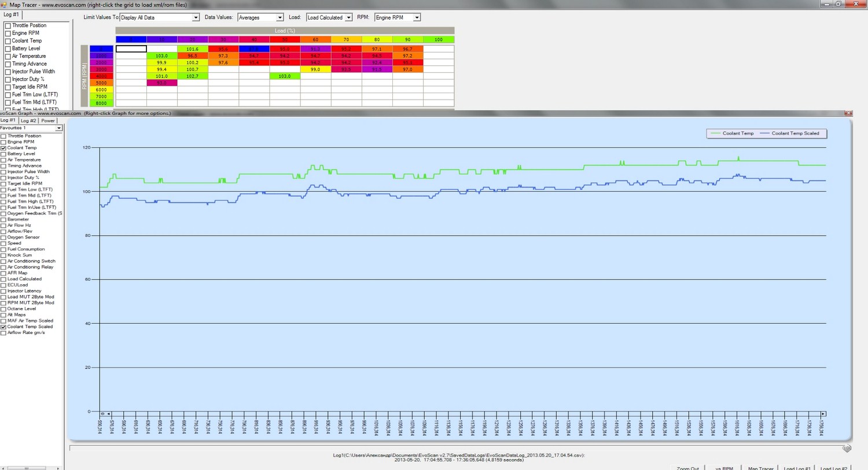The height and width of the screenshot is (470, 868).
Task: Close the EvoScan Graph window
Action: [x=848, y=113]
